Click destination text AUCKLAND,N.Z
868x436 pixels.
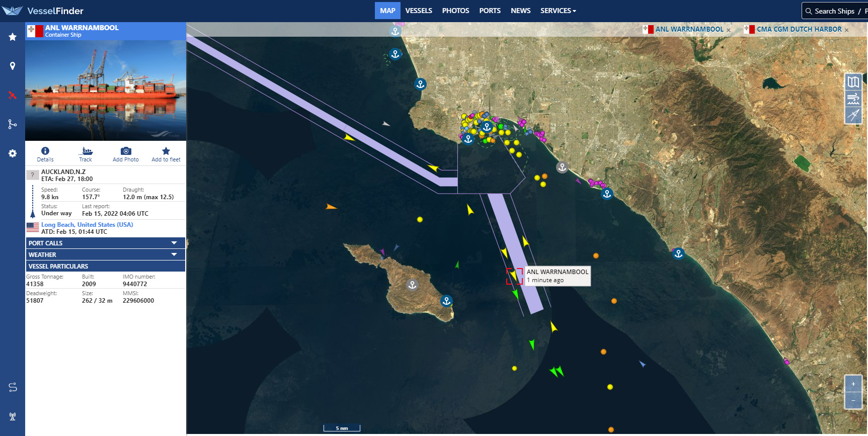coord(63,172)
